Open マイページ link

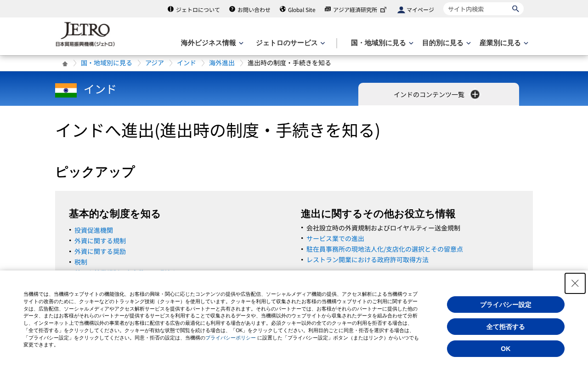click(416, 9)
